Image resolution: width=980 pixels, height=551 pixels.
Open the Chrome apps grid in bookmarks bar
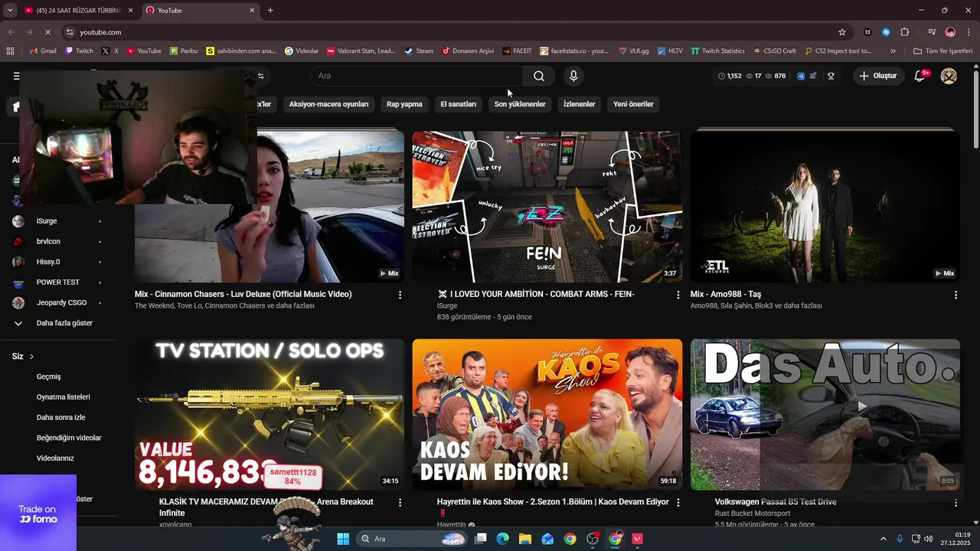[10, 51]
